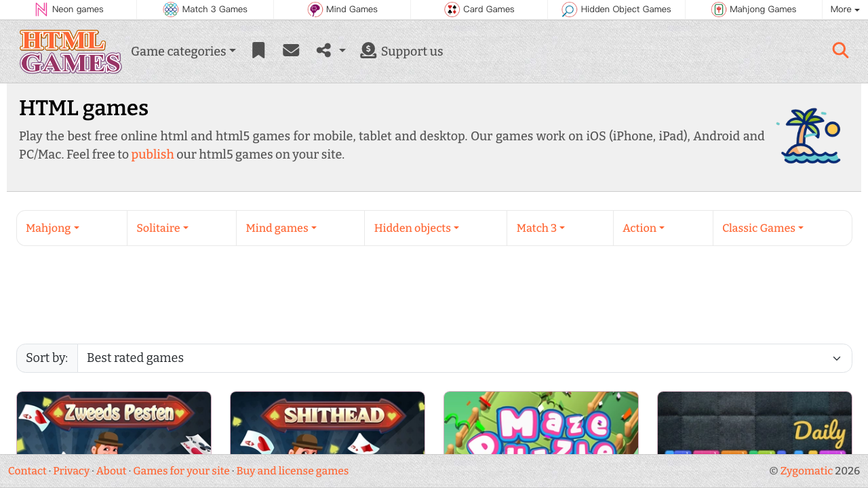Open the Match 3 category dropdown
The width and height of the screenshot is (868, 488).
(541, 228)
